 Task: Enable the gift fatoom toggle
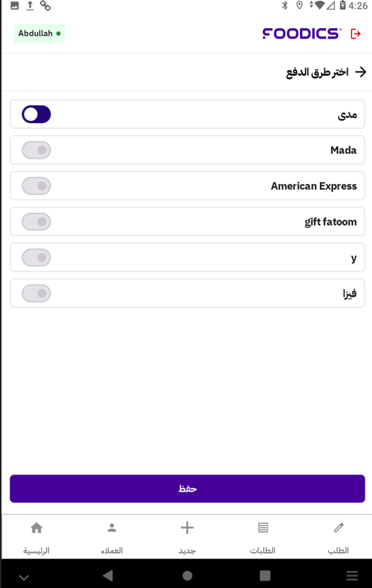point(36,222)
